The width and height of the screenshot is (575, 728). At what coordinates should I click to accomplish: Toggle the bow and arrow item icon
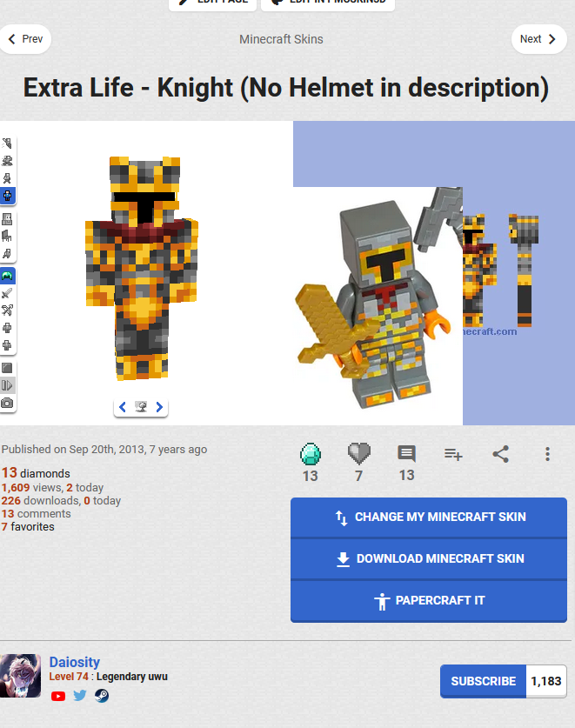pos(7,311)
